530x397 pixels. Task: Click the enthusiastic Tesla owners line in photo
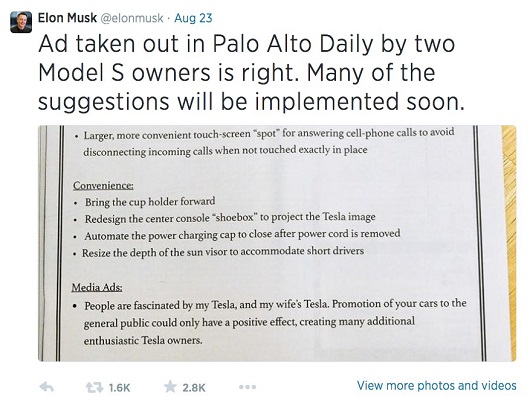(143, 340)
